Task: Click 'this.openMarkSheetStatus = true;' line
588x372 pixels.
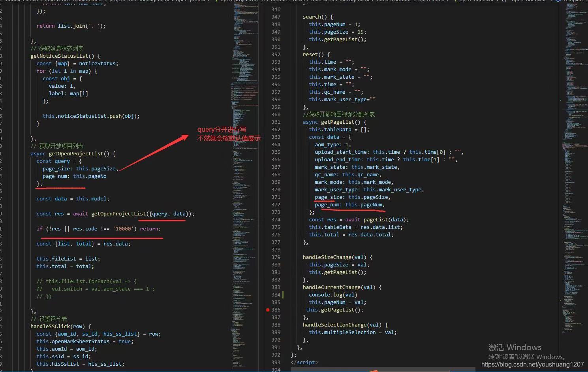Action: coord(85,342)
